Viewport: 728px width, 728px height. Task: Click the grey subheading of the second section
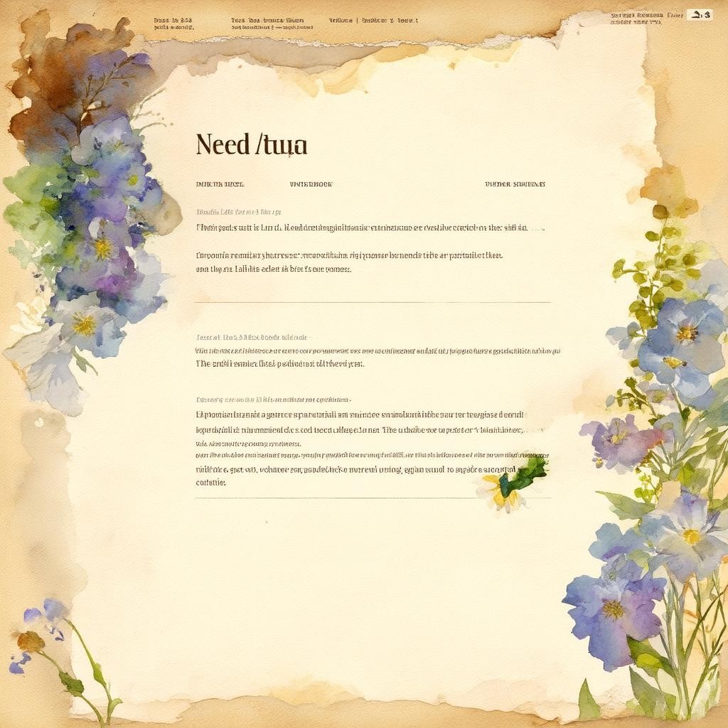pyautogui.click(x=252, y=337)
